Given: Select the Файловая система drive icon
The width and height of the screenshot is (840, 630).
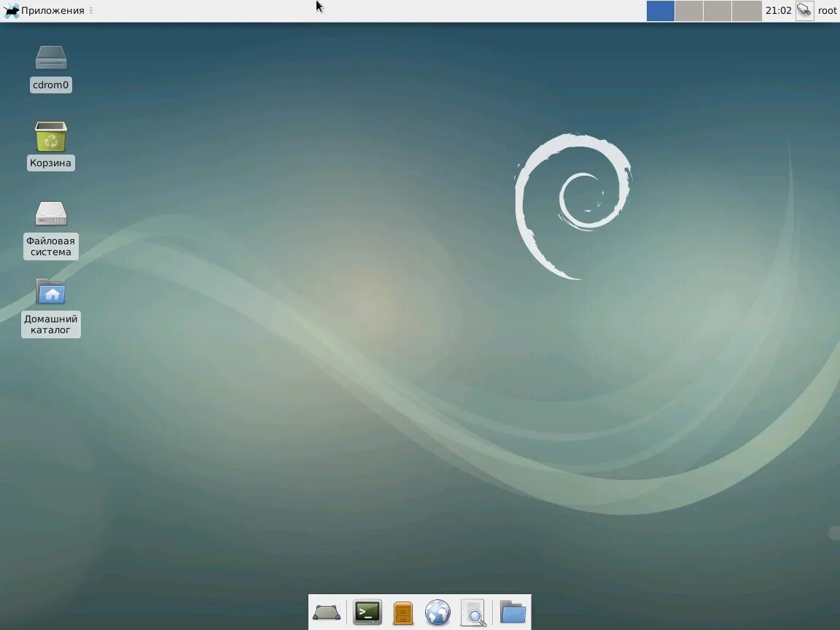Looking at the screenshot, I should click(51, 214).
